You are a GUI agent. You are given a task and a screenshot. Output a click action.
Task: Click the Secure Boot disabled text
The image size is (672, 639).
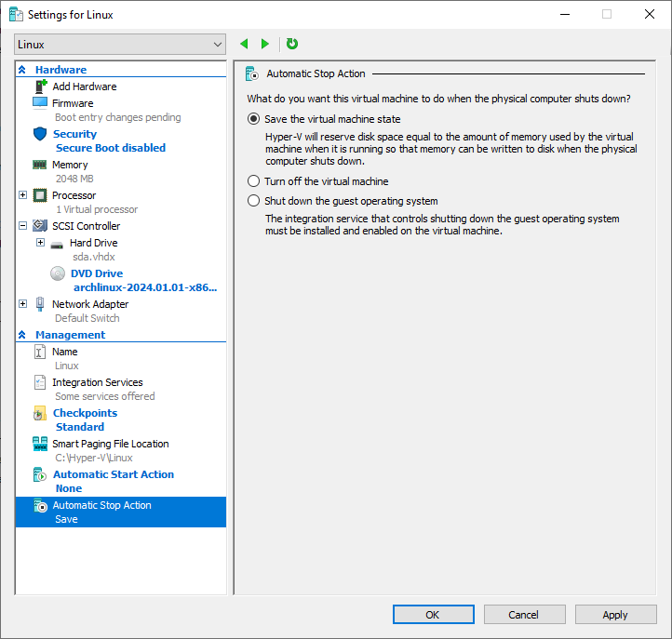click(111, 148)
